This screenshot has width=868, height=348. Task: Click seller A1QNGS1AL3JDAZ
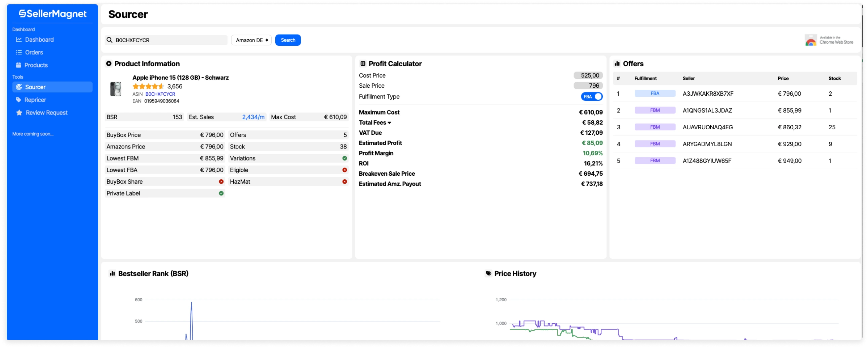[x=707, y=111]
